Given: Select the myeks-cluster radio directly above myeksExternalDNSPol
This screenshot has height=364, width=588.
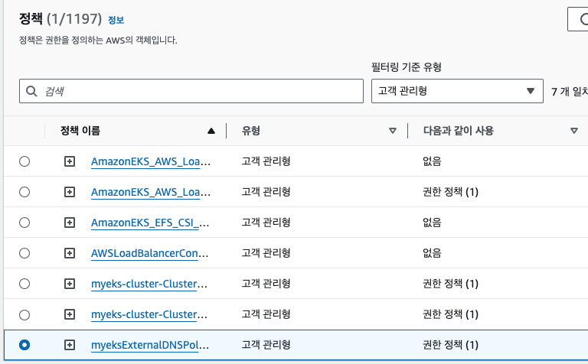Looking at the screenshot, I should (x=24, y=314).
